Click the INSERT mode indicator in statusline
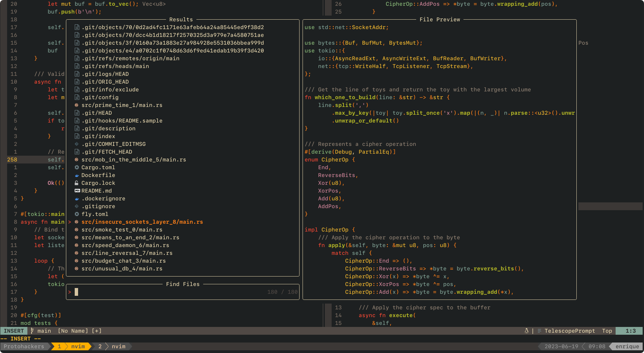644x353 pixels. 14,331
